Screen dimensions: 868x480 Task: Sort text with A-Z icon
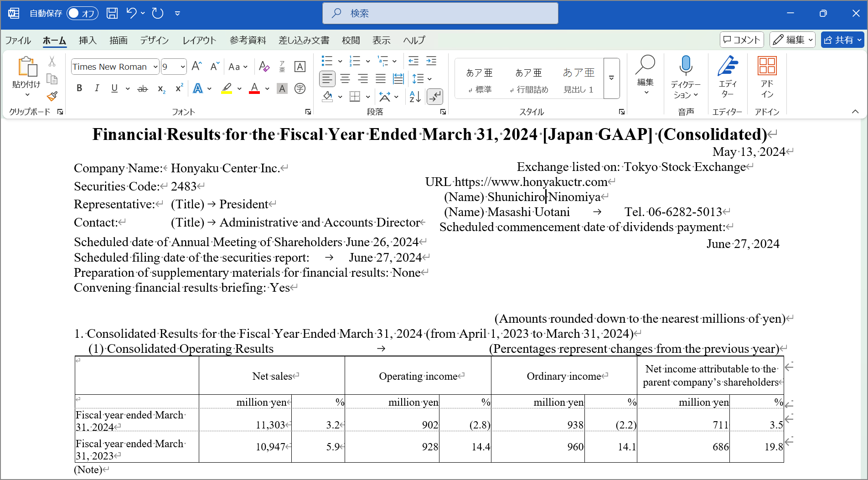pos(415,97)
